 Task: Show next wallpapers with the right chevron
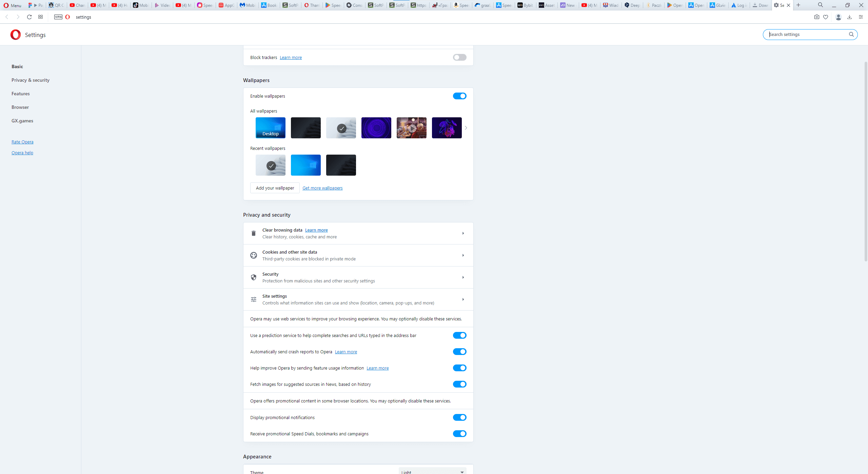pyautogui.click(x=466, y=128)
